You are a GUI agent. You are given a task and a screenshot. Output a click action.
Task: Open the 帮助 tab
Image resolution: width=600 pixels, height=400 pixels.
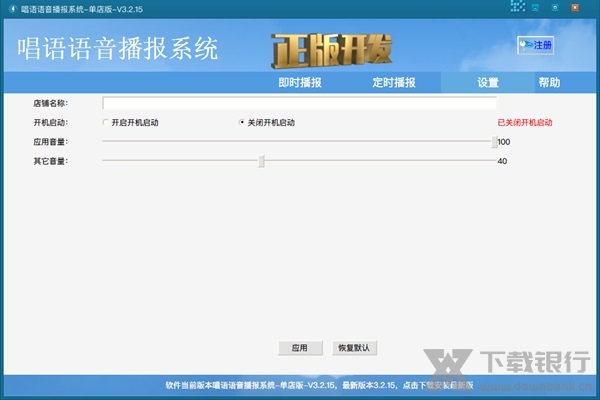(x=549, y=83)
